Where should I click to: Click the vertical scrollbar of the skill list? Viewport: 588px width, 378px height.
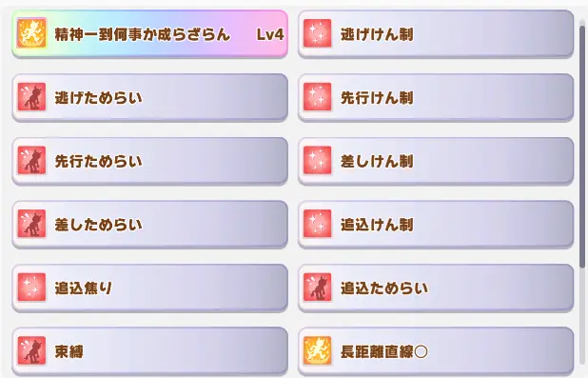pyautogui.click(x=582, y=147)
